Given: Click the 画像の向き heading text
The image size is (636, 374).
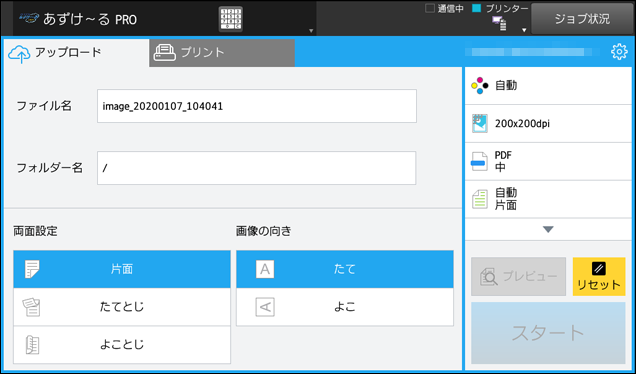Looking at the screenshot, I should [264, 231].
